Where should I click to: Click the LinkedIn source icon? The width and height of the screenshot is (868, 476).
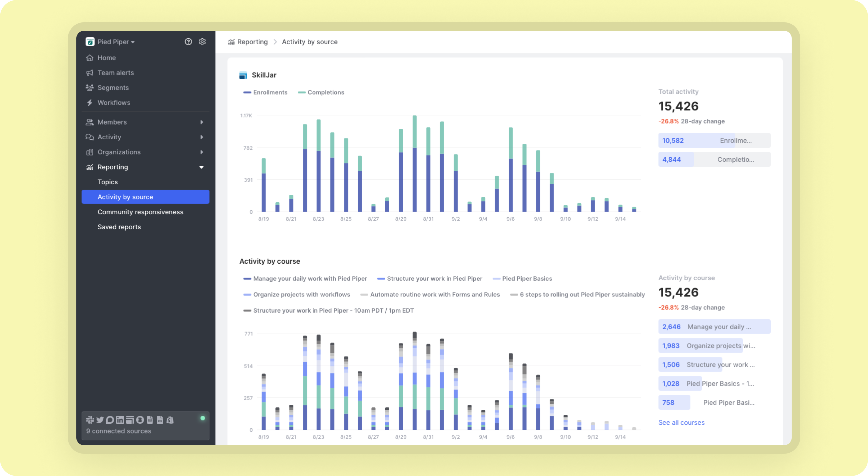(120, 419)
